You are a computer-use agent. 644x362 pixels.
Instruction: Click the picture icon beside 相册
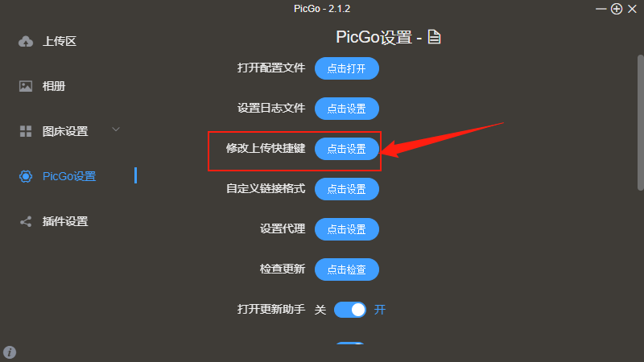pos(26,86)
